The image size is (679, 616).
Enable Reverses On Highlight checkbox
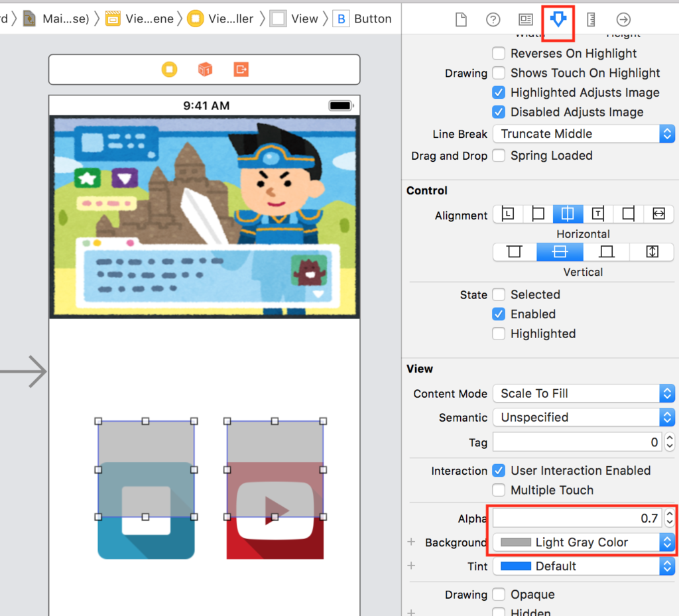pos(499,53)
